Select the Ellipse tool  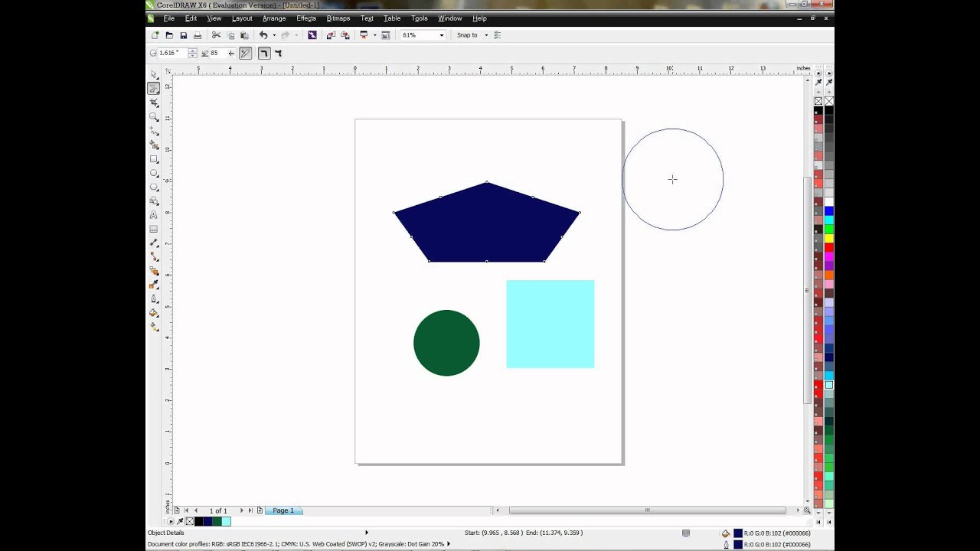click(x=154, y=173)
